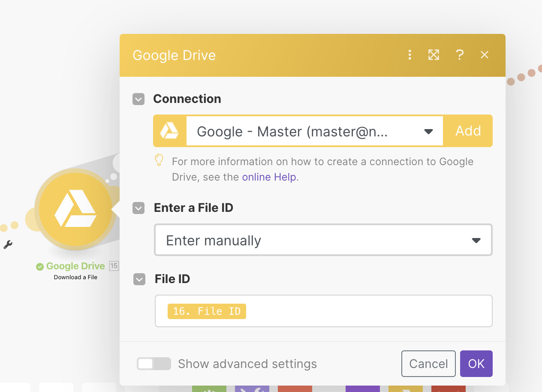The width and height of the screenshot is (542, 392).
Task: Click the module number 15 badge
Action: pyautogui.click(x=114, y=266)
